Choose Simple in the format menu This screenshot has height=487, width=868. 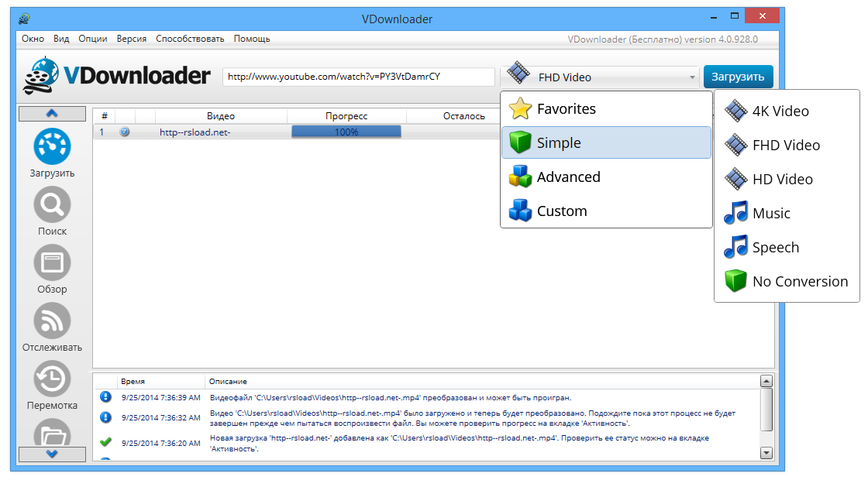[x=606, y=142]
